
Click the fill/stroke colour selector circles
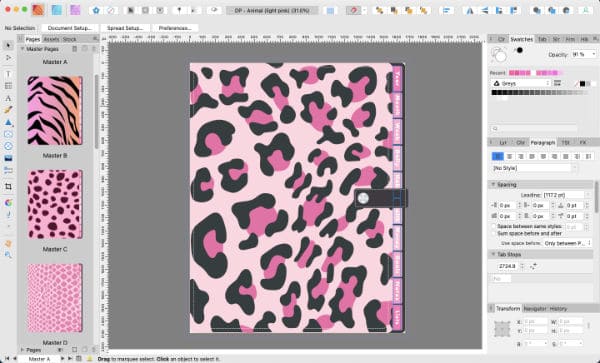point(499,55)
